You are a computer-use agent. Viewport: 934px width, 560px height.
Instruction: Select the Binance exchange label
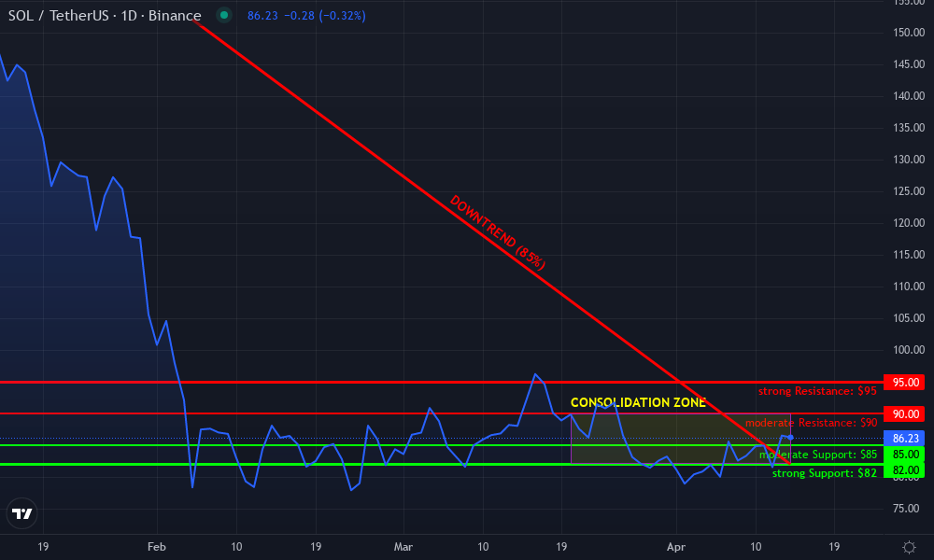[177, 15]
